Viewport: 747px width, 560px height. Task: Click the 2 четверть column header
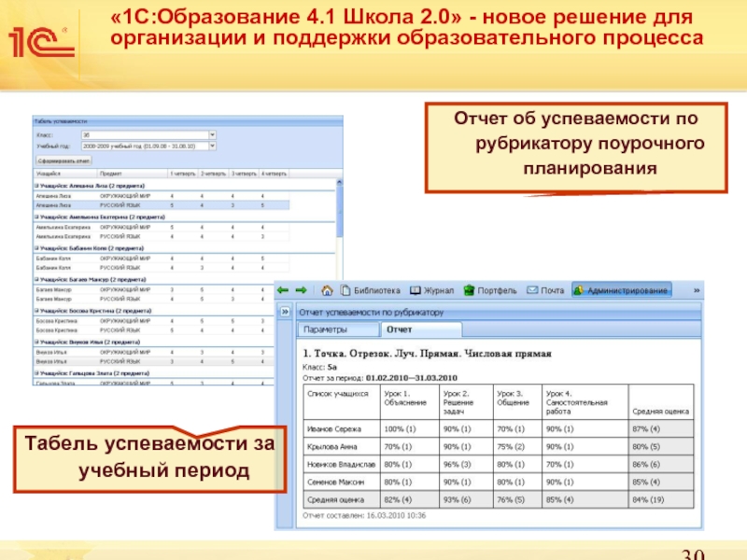pos(214,174)
